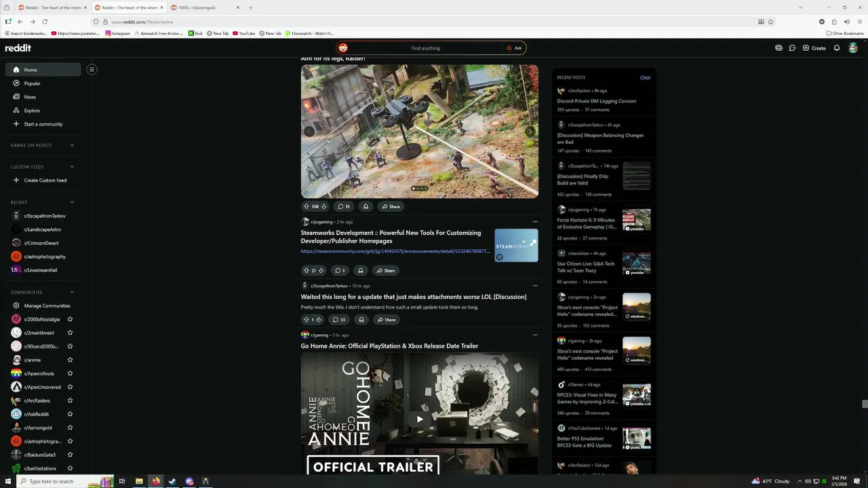This screenshot has width=868, height=488.
Task: Click browser back arrow
Action: point(20,22)
